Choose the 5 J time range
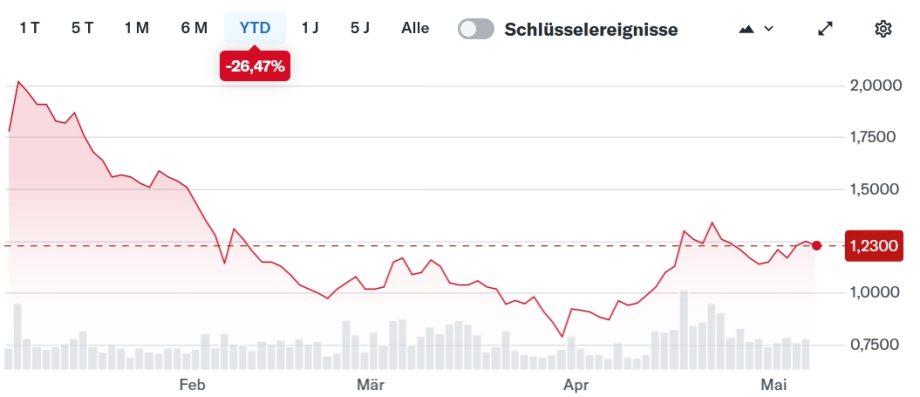This screenshot has width=920, height=397. [360, 28]
